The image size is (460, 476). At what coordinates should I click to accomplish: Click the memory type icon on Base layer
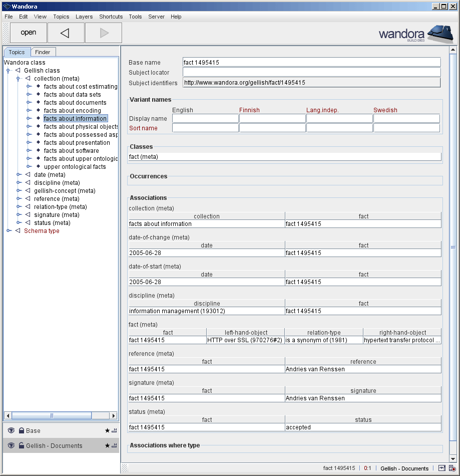pos(114,431)
